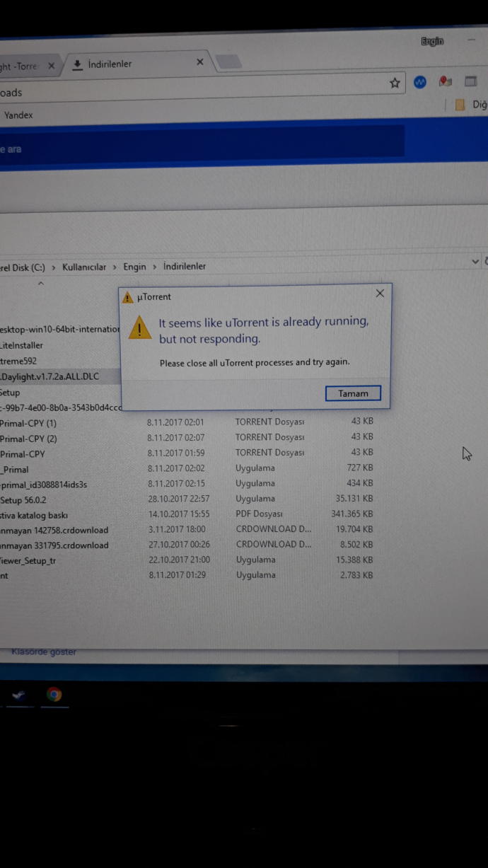Click the red extension icon in Chrome toolbar
488x868 pixels.
tap(445, 81)
